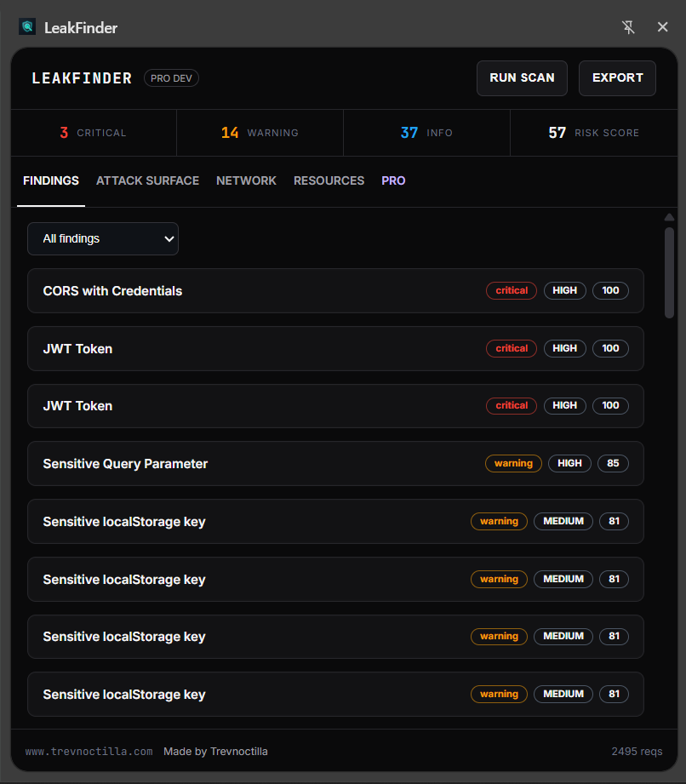Click the scrollbar up arrow

click(669, 217)
